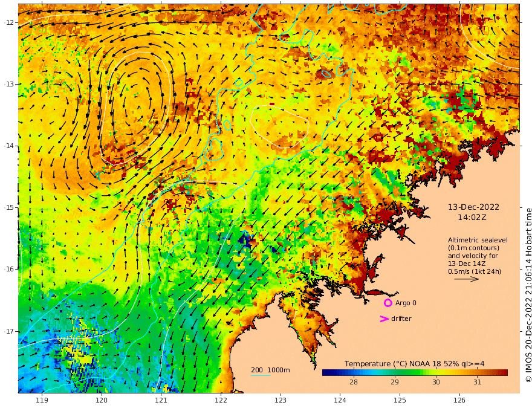Screen dimensions: 532x411
Task: Click longitude axis label 122
Action: point(221,401)
